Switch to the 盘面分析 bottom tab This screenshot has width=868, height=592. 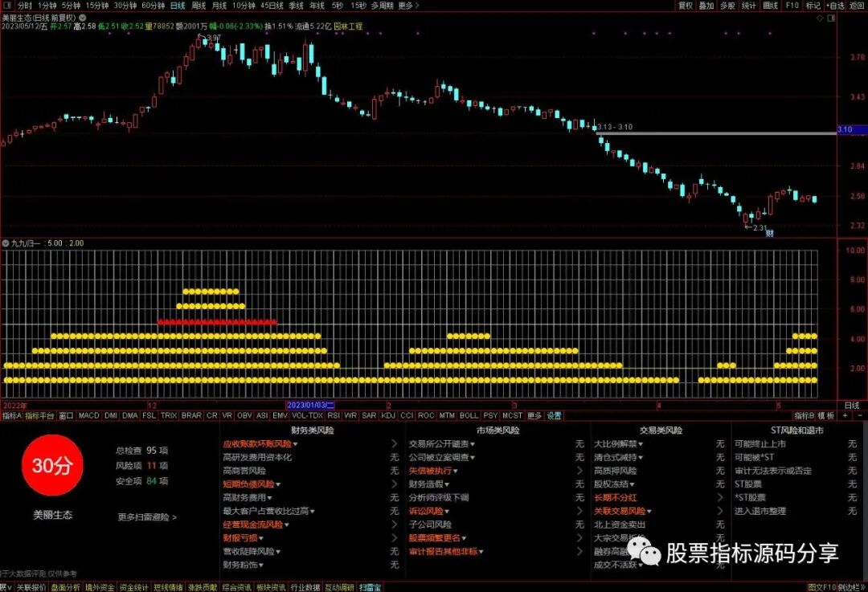65,587
